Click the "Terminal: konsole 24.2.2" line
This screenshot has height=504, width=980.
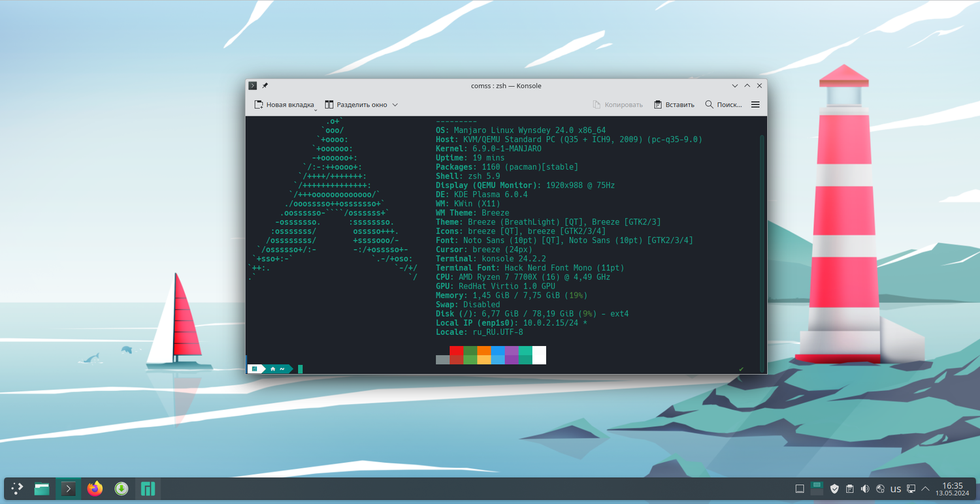click(x=491, y=259)
